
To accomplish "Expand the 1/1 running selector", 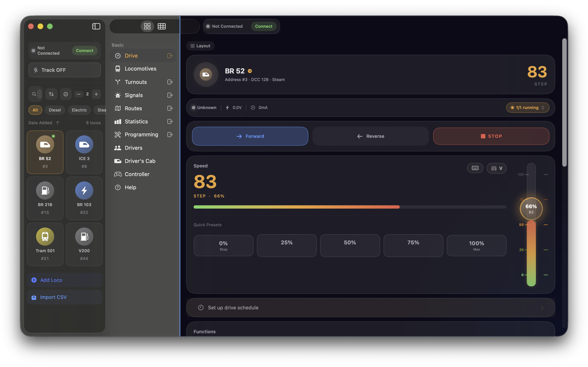I will (528, 107).
